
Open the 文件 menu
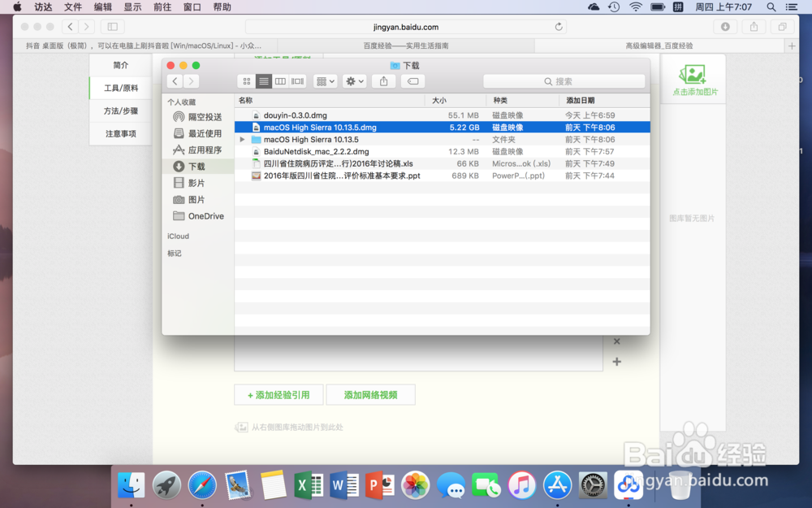coord(73,7)
